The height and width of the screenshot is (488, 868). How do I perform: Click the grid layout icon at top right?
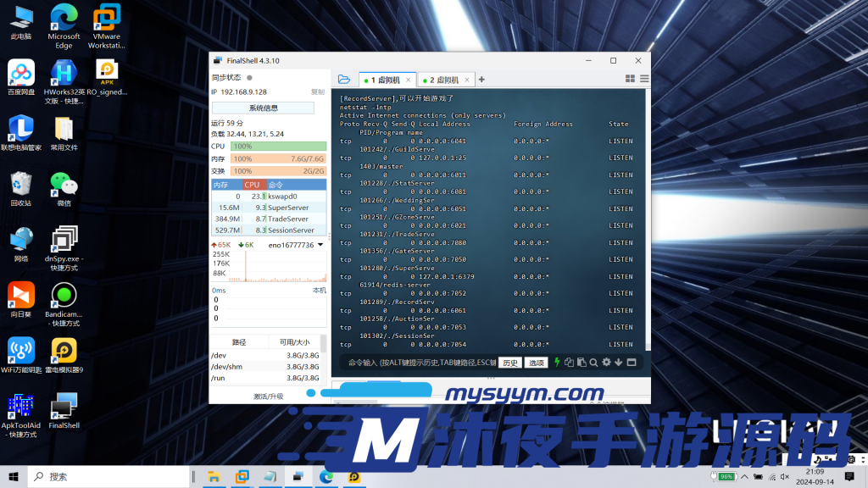[628, 79]
